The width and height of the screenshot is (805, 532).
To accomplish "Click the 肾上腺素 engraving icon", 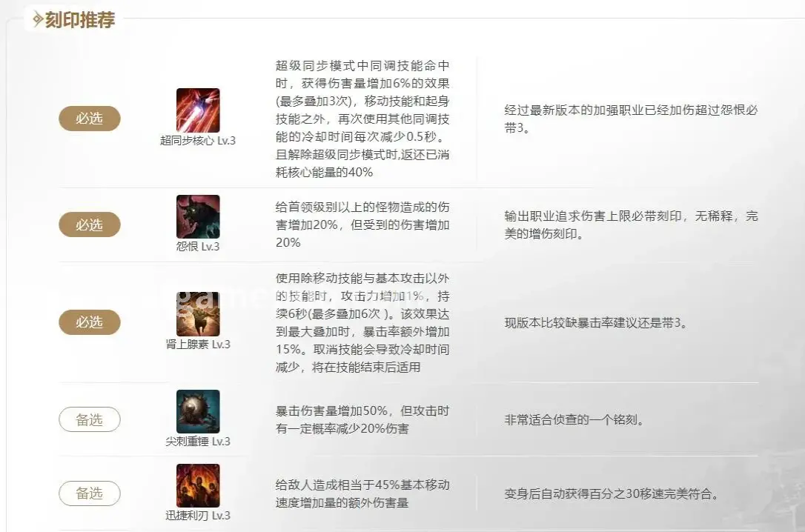I will point(198,314).
